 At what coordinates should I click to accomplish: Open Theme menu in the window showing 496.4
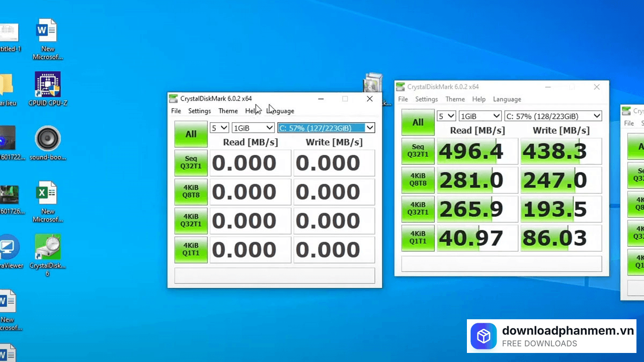pos(455,100)
